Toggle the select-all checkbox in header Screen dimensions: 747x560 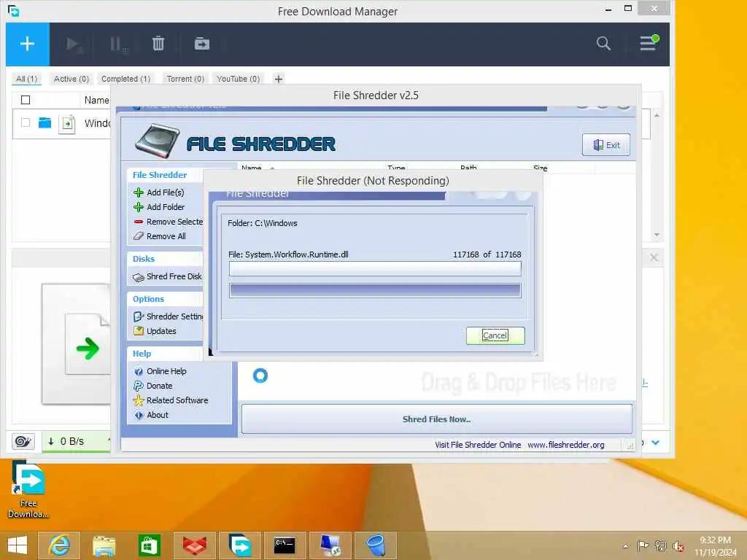click(26, 100)
